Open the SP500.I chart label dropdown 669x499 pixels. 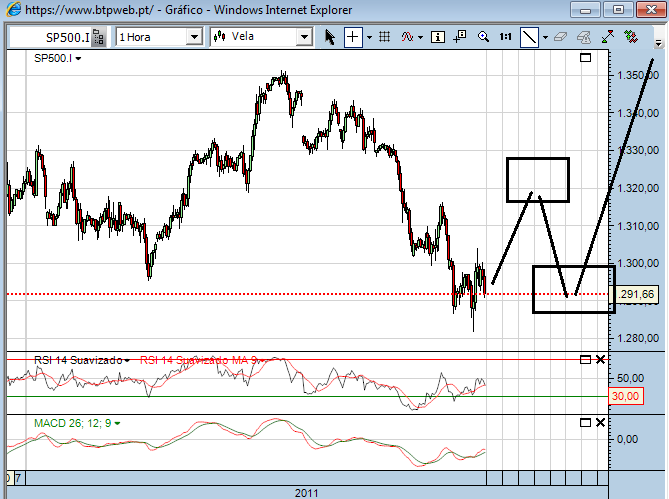79,58
